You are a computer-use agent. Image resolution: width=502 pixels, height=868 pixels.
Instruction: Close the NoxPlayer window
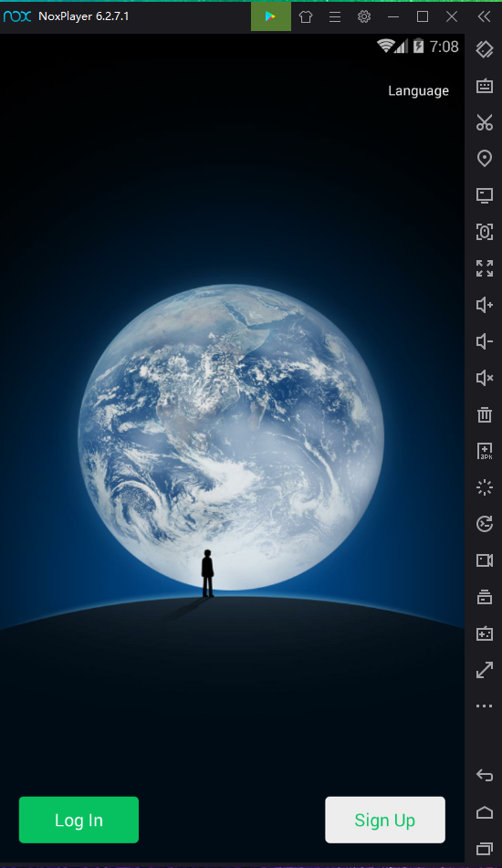tap(452, 16)
